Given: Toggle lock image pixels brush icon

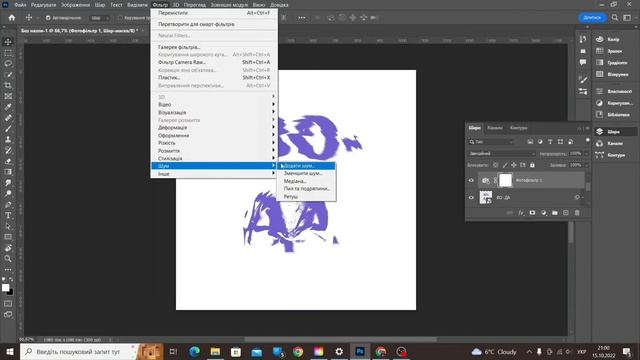Looking at the screenshot, I should pos(504,165).
